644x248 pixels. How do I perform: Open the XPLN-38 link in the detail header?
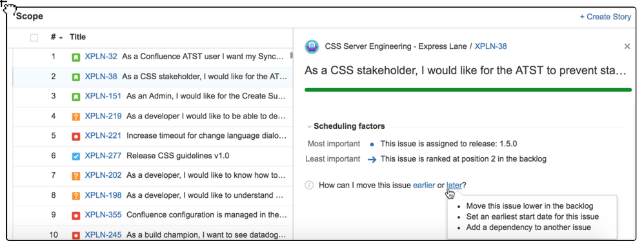490,46
